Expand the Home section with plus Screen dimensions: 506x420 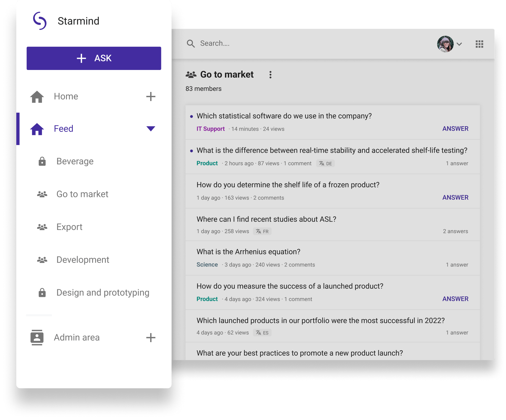click(151, 96)
